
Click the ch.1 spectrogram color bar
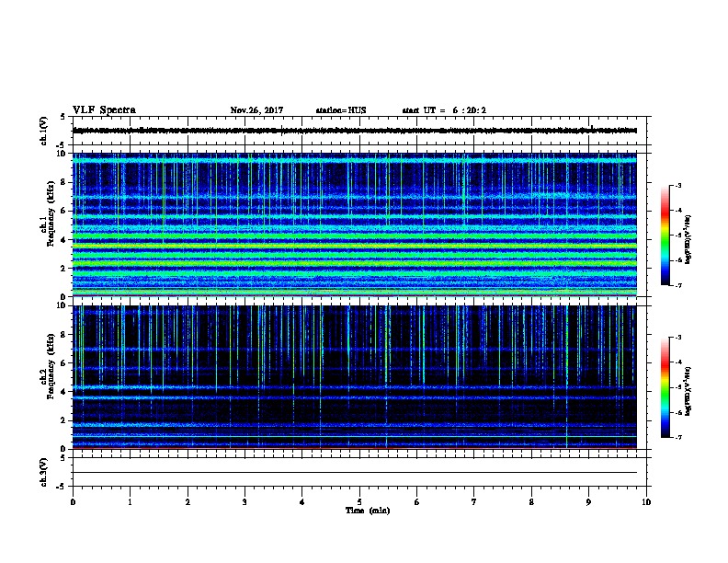[665, 236]
